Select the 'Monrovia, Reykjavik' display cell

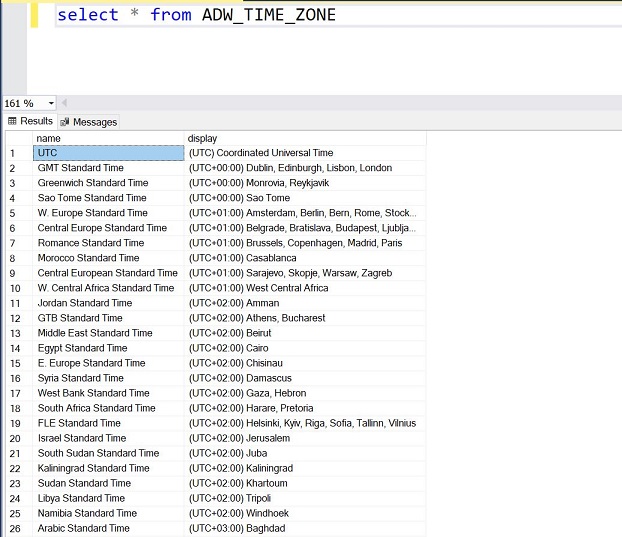[x=305, y=183]
